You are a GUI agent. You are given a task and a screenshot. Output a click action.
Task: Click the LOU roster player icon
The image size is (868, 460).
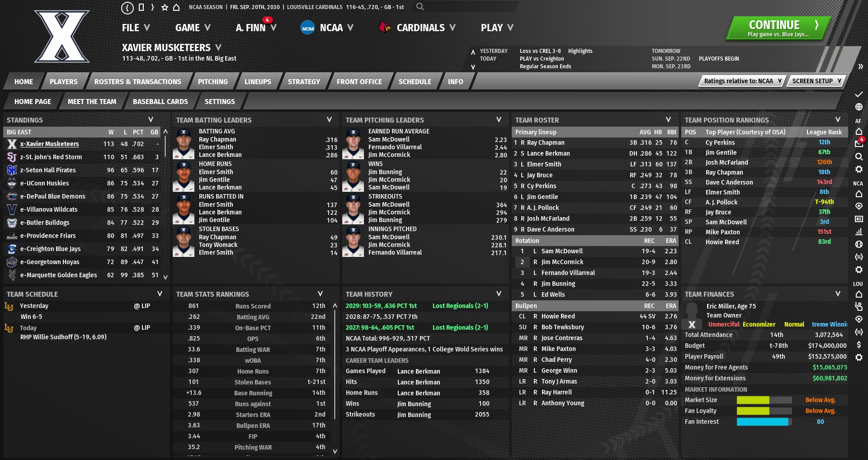(859, 307)
